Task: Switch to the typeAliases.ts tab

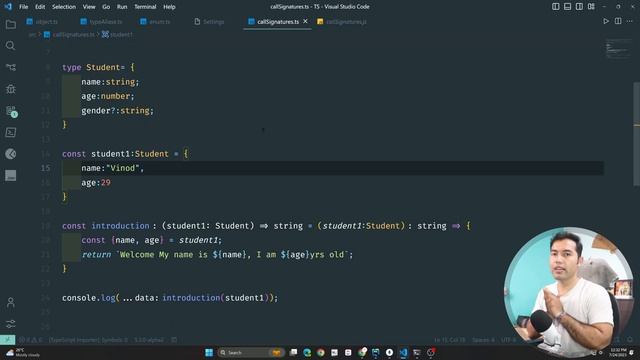Action: pos(101,22)
